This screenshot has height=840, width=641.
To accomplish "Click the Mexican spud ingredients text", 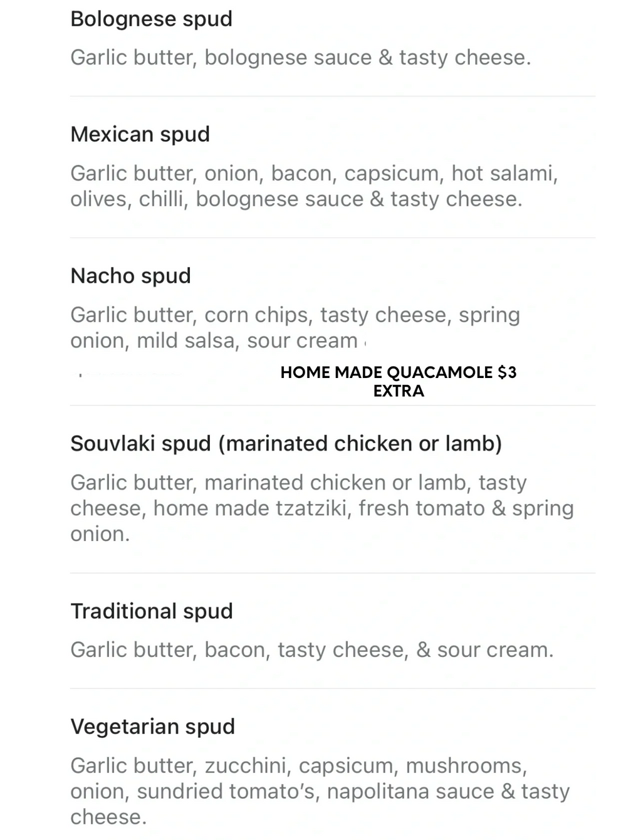I will click(314, 186).
